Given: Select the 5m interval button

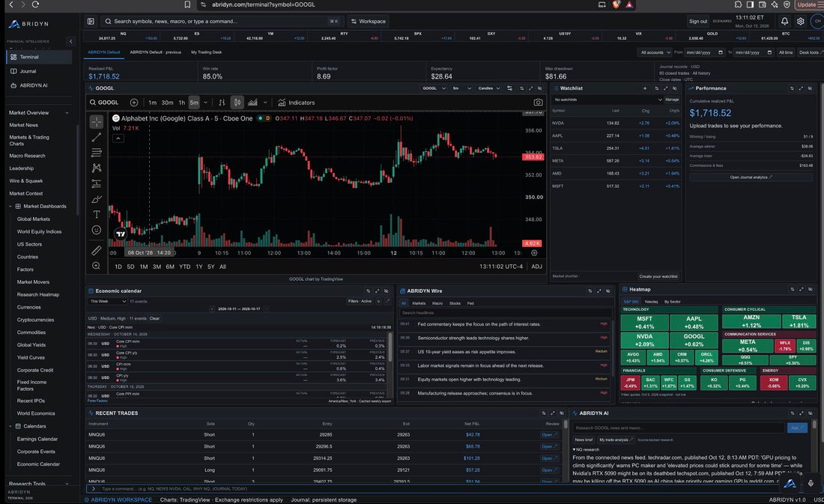Looking at the screenshot, I should coord(194,103).
